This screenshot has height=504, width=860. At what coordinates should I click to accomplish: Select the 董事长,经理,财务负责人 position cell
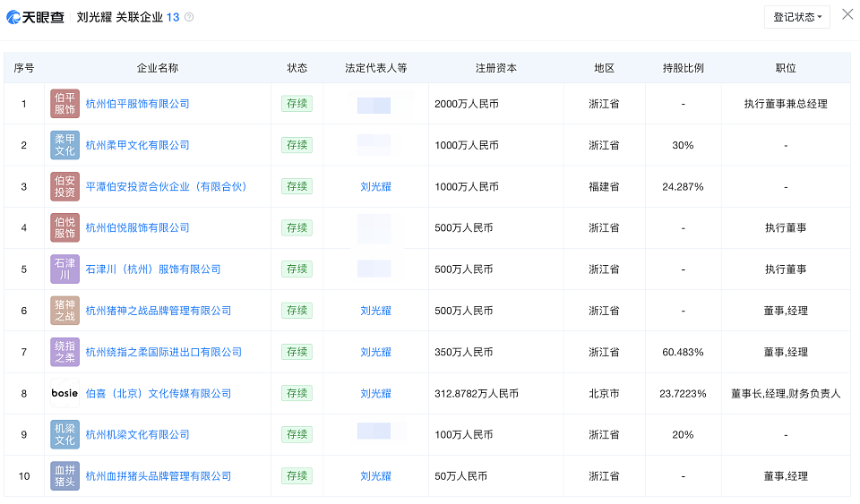pos(786,393)
